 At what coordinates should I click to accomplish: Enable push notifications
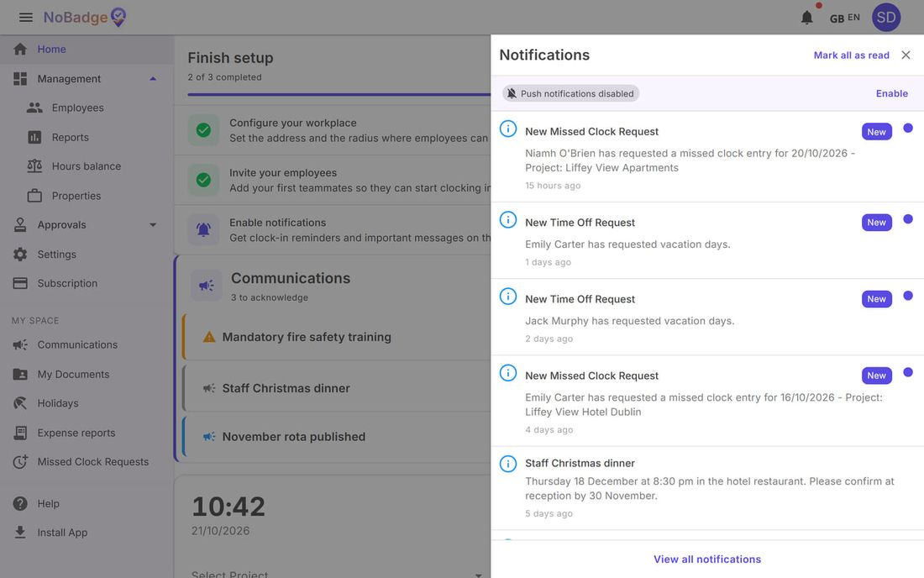pos(891,93)
